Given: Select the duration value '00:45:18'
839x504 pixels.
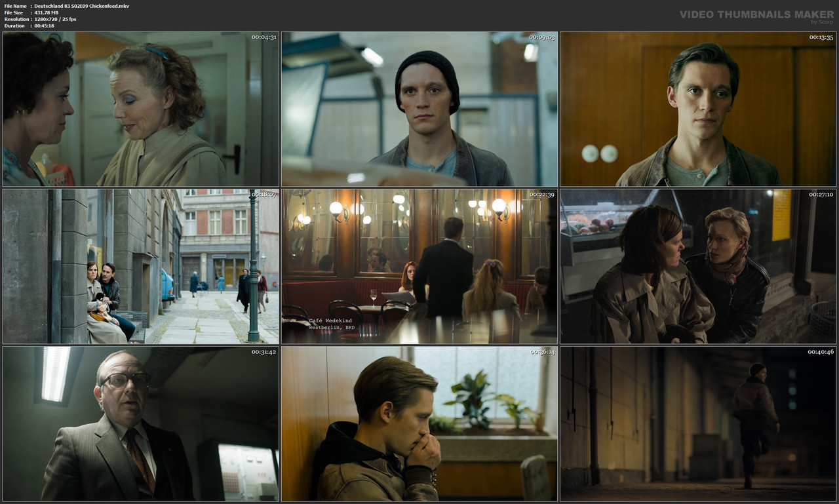Looking at the screenshot, I should pyautogui.click(x=45, y=26).
